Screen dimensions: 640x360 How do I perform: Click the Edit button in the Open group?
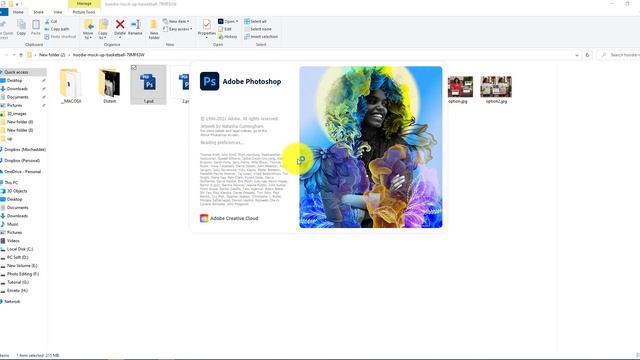pyautogui.click(x=225, y=29)
